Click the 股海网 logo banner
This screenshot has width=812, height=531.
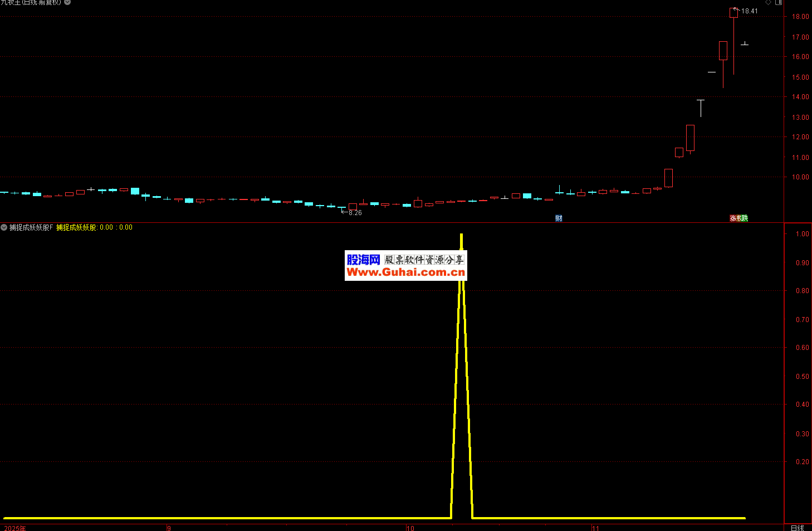(x=363, y=260)
